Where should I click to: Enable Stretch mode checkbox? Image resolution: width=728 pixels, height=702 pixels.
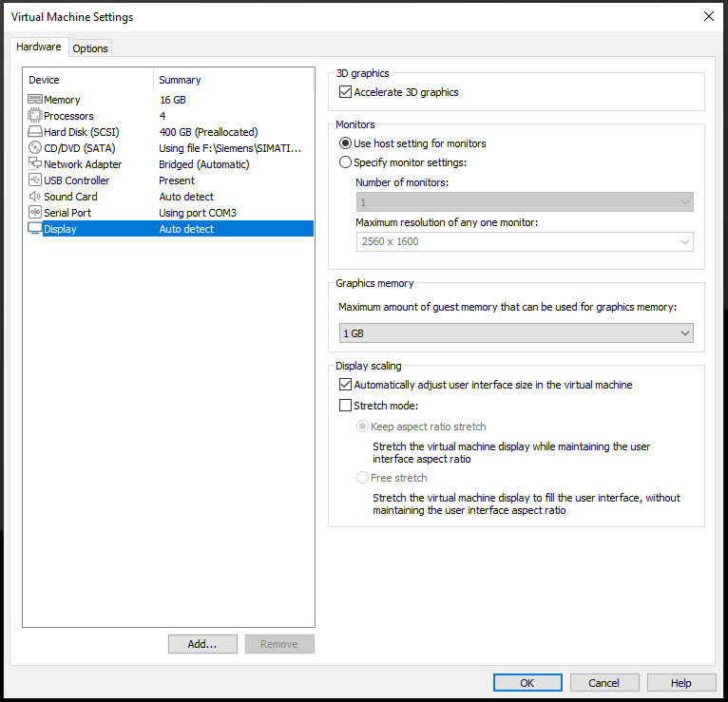point(345,406)
